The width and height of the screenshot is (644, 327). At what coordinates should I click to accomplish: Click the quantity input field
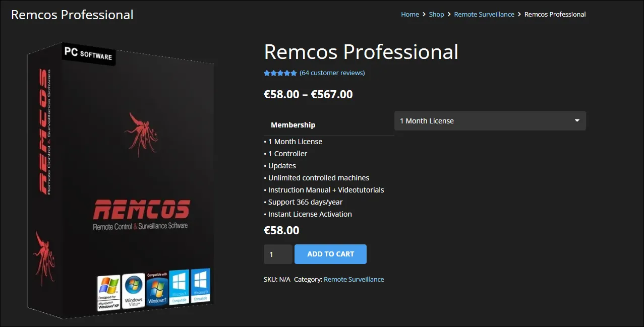278,254
